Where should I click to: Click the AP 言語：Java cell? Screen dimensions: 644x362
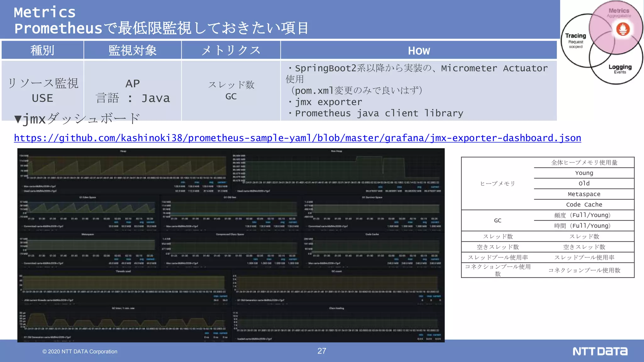click(x=132, y=90)
